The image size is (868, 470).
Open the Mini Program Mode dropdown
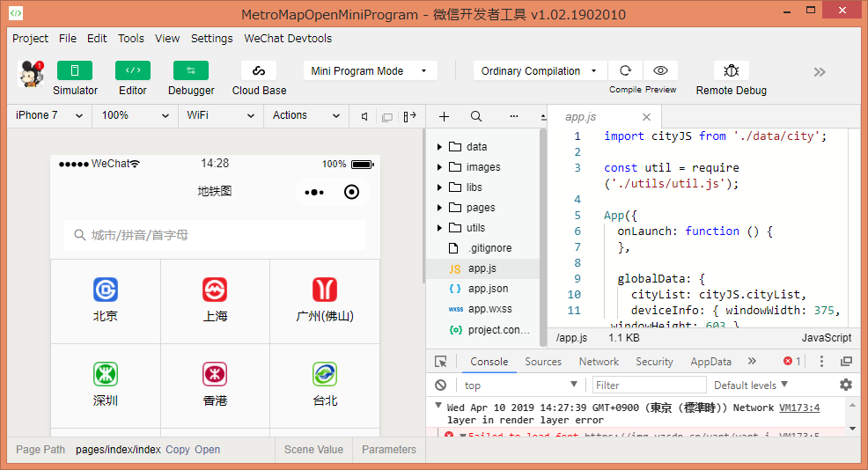pos(370,71)
